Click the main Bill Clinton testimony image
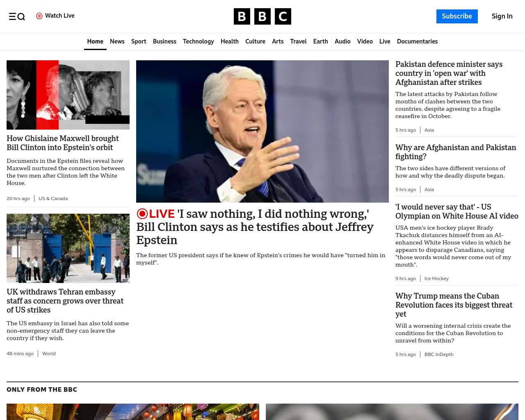Screen dimensions: 525x420 point(262,131)
